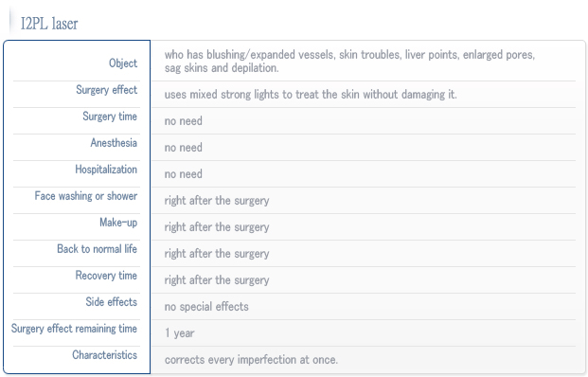Click the I2PL laser heading
This screenshot has height=377, width=588.
[49, 24]
